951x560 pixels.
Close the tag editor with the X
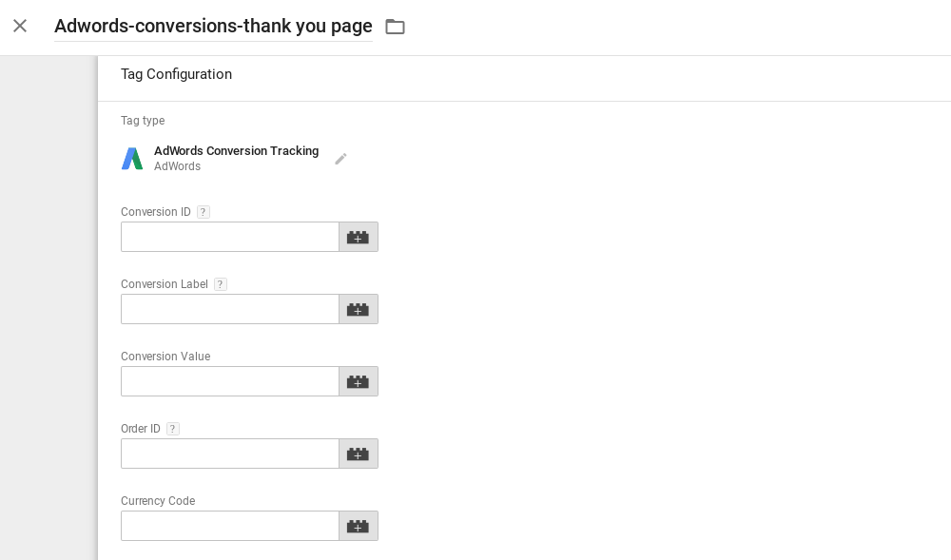[x=20, y=26]
